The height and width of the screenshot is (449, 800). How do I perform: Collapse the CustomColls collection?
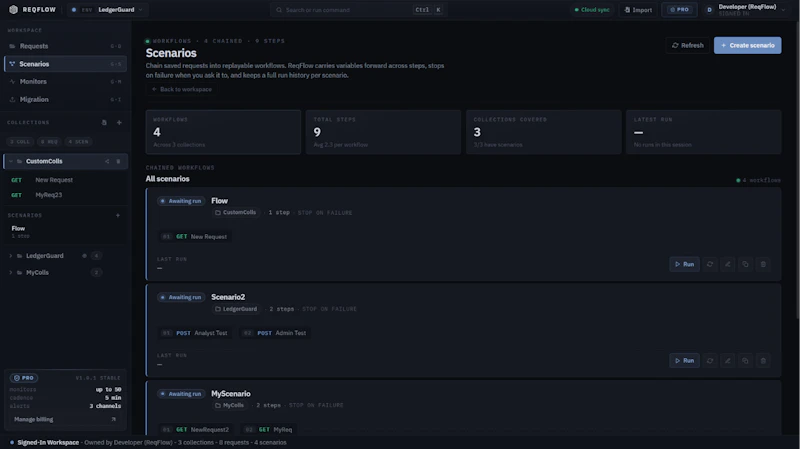[11, 161]
